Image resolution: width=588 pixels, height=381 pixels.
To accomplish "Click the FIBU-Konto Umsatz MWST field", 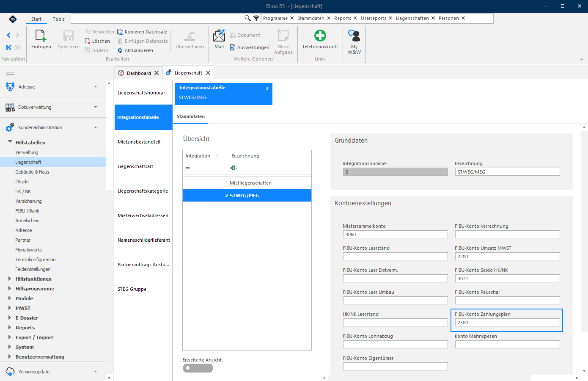I will point(507,257).
